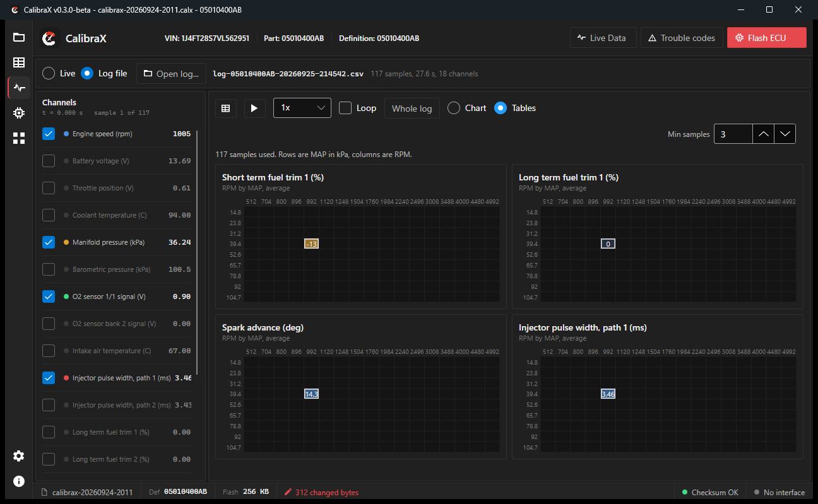Uncheck the Engine speed (rpm) channel

click(x=49, y=134)
